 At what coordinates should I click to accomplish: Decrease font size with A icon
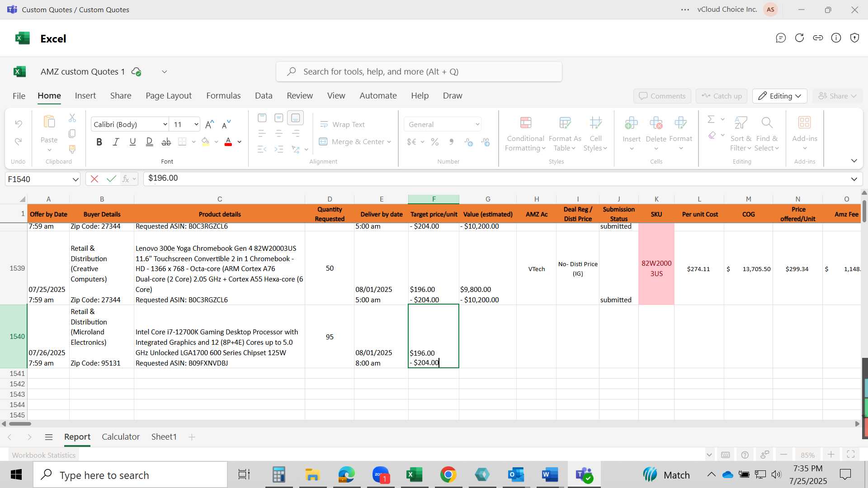(226, 124)
